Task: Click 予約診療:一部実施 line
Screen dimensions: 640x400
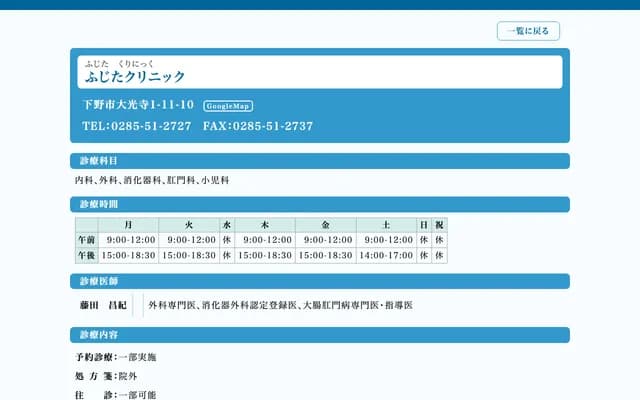Action: click(x=116, y=357)
